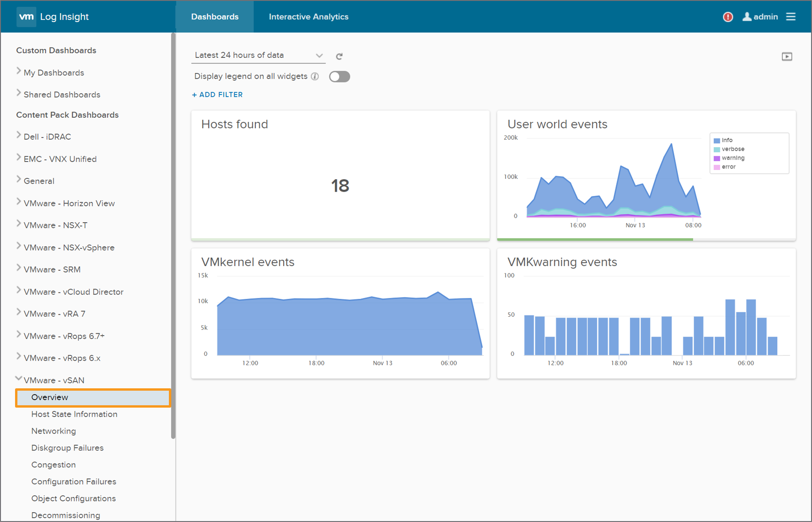Switch to the Dashboards tab
Screen dimensions: 812x522
pos(215,17)
